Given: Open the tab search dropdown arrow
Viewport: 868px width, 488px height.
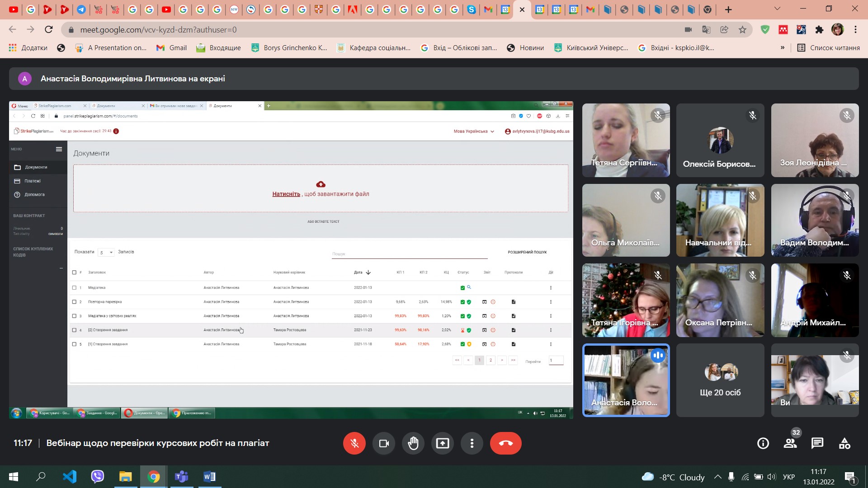Looking at the screenshot, I should coord(778,9).
